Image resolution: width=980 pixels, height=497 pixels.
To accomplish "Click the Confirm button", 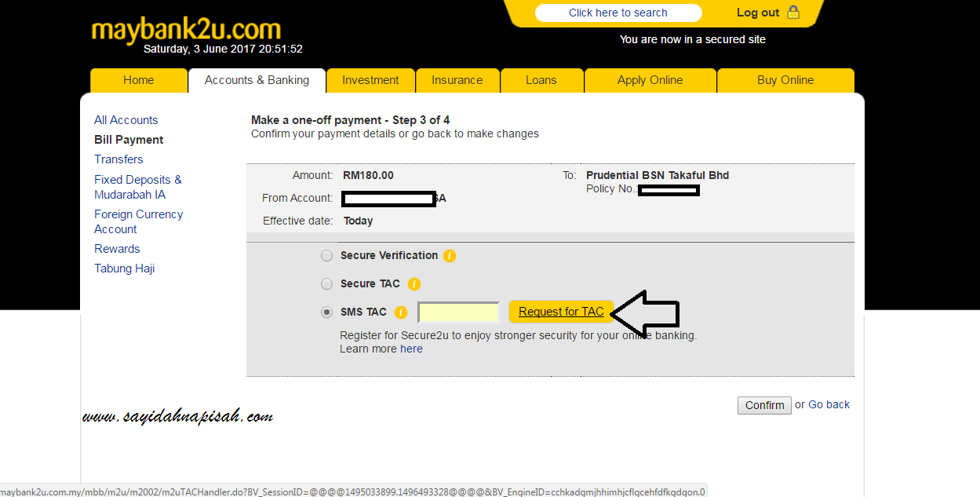I will click(765, 405).
